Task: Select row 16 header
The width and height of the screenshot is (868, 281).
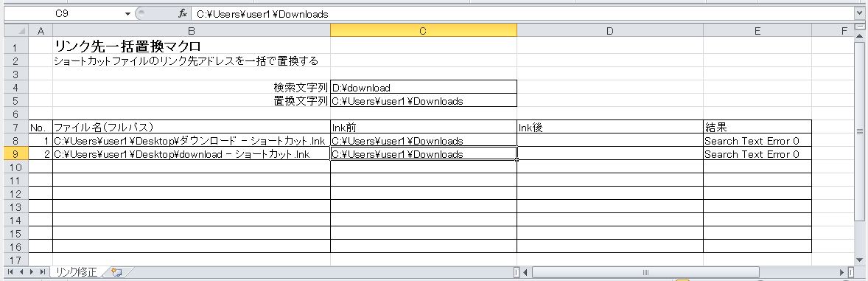Action: tap(15, 246)
